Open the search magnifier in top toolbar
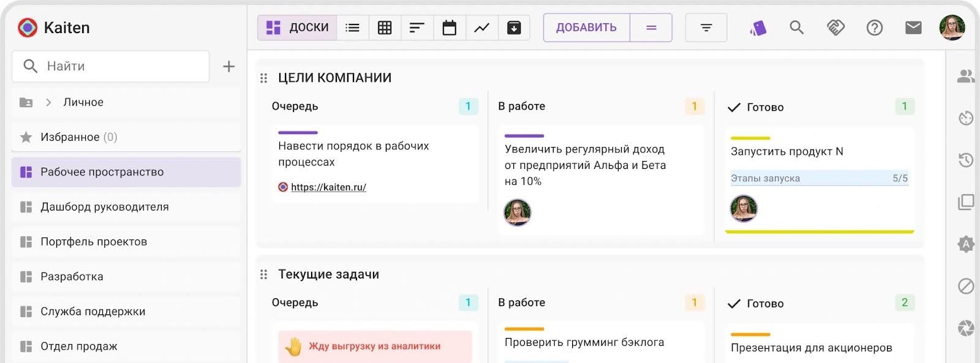This screenshot has height=363, width=980. click(x=796, y=28)
